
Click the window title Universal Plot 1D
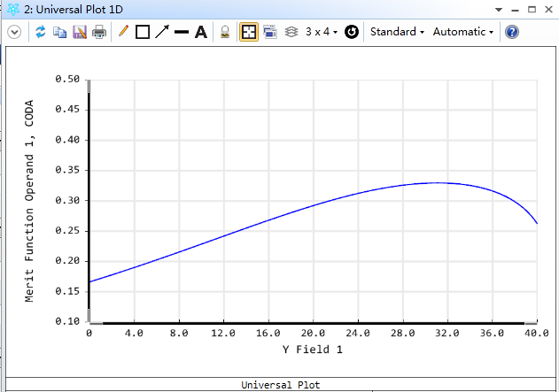tap(74, 10)
